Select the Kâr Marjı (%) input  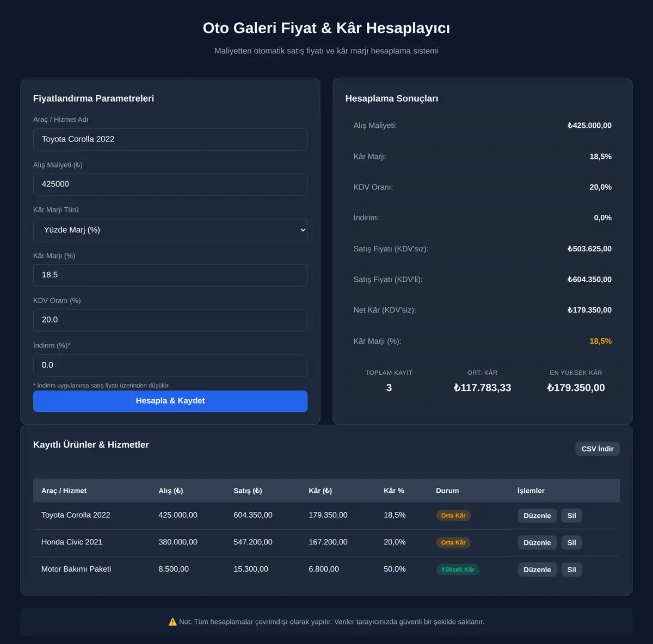(170, 275)
